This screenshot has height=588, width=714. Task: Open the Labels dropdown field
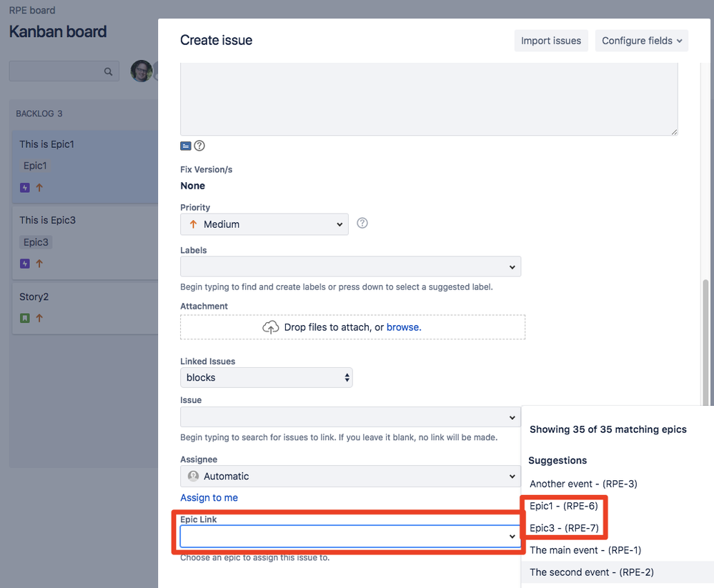tap(350, 266)
